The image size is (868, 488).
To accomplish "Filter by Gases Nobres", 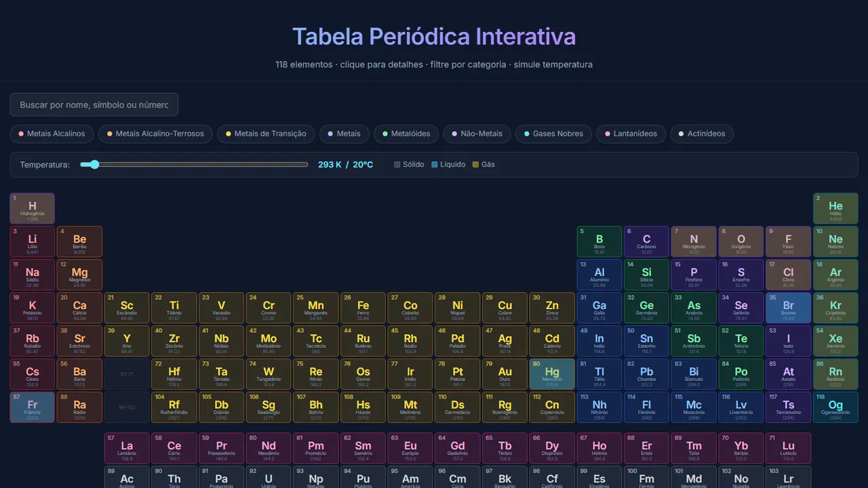I will click(x=553, y=134).
